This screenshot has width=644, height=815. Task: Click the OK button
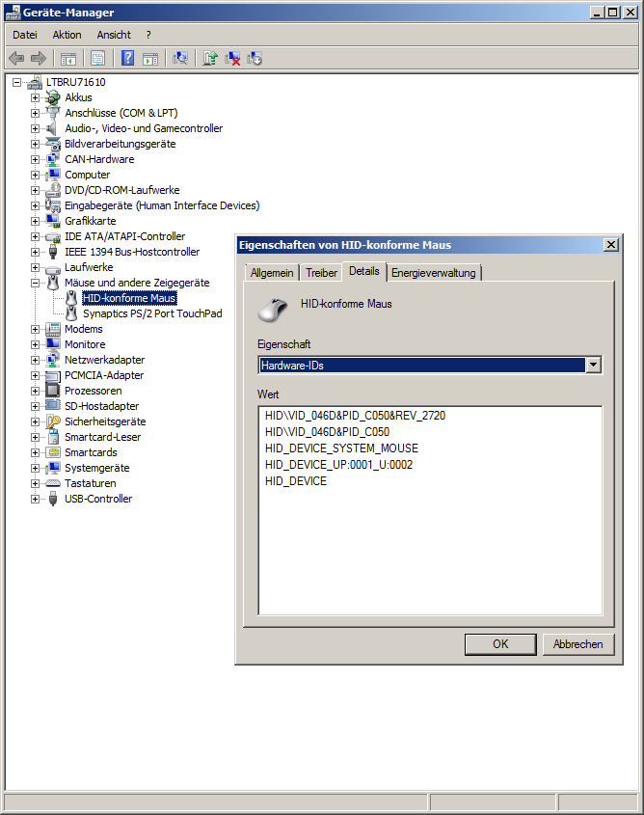click(x=500, y=644)
